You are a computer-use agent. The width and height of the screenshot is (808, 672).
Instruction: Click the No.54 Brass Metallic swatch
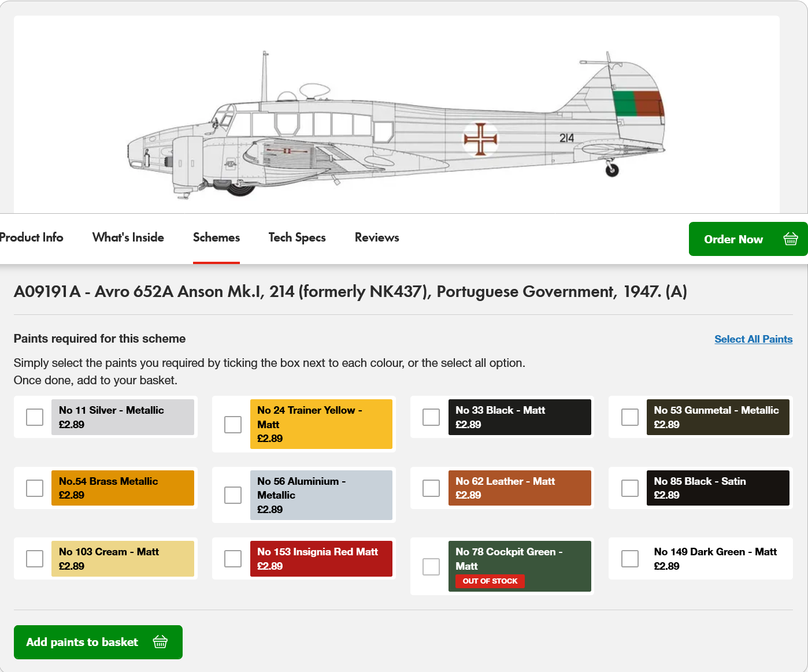123,488
